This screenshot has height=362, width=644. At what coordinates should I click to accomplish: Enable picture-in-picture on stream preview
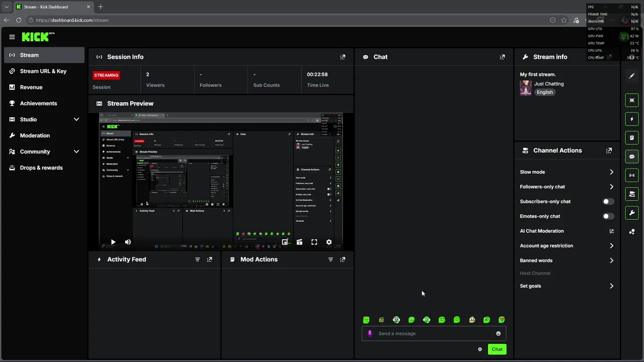(285, 242)
